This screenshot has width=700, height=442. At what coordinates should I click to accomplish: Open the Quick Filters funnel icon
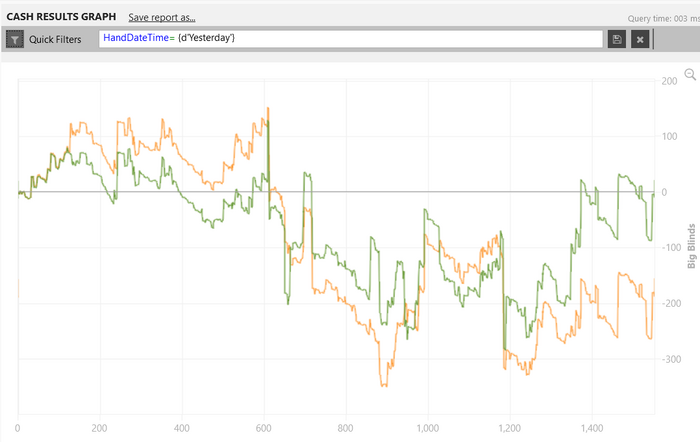tap(15, 39)
